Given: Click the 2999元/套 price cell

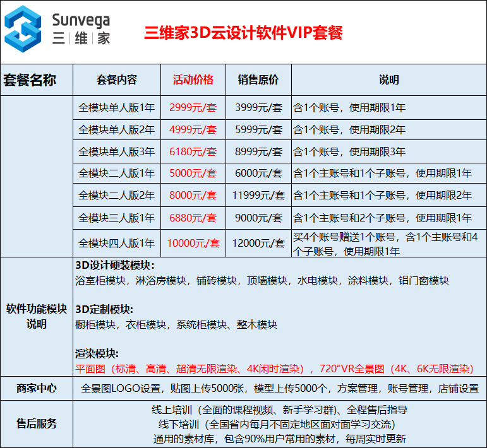Looking at the screenshot, I should pyautogui.click(x=193, y=108).
